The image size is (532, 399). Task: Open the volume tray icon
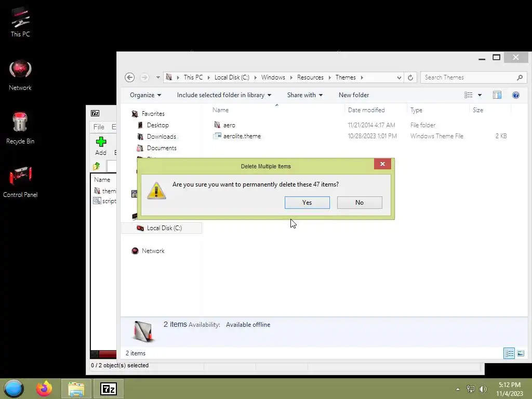coord(483,389)
